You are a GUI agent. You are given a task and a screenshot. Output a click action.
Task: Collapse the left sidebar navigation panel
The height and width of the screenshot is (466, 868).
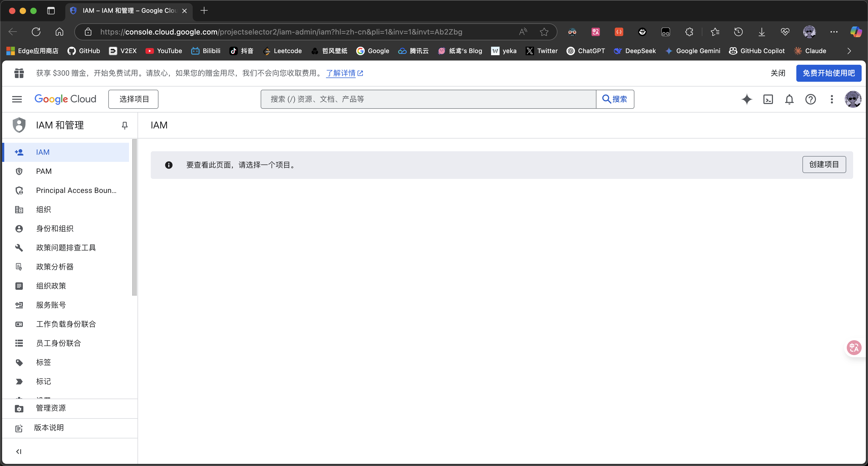[x=19, y=451]
